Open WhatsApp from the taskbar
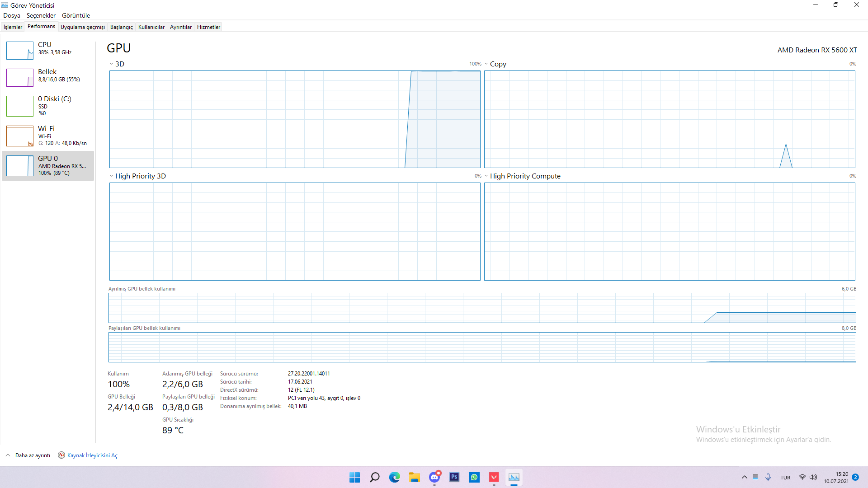The image size is (868, 488). (x=474, y=477)
